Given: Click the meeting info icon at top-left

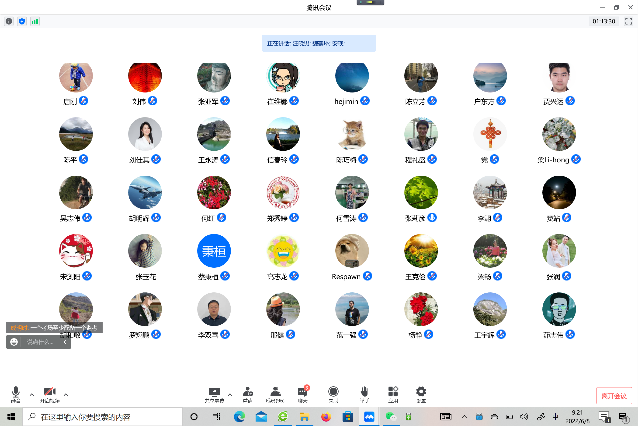Looking at the screenshot, I should (x=9, y=20).
